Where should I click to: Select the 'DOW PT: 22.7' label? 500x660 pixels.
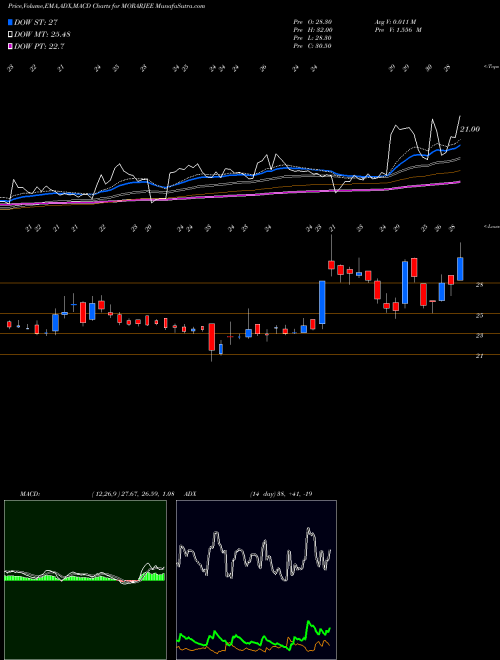tap(40, 46)
